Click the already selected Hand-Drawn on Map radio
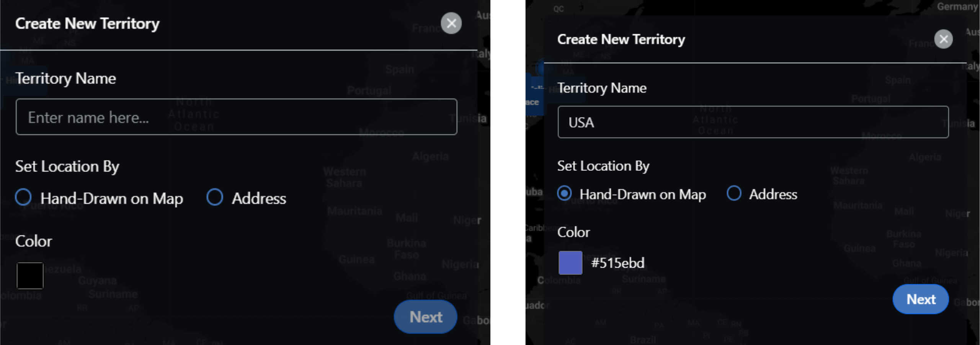The height and width of the screenshot is (345, 980). coord(565,193)
